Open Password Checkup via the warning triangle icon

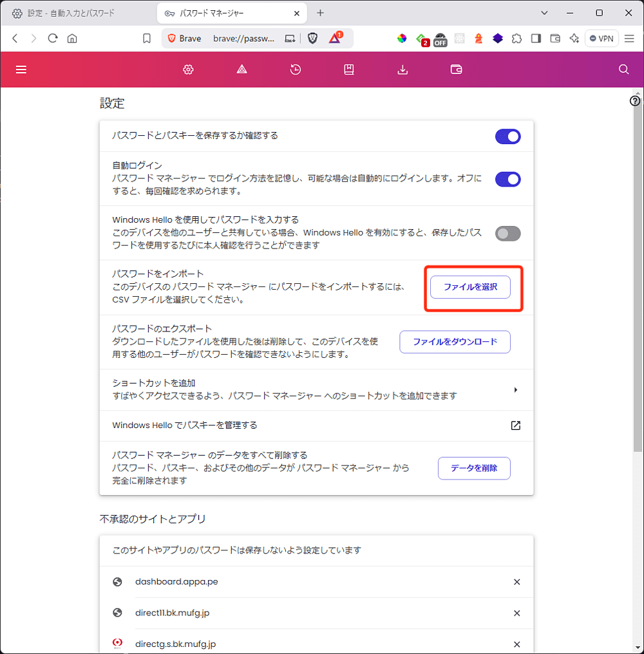point(241,70)
